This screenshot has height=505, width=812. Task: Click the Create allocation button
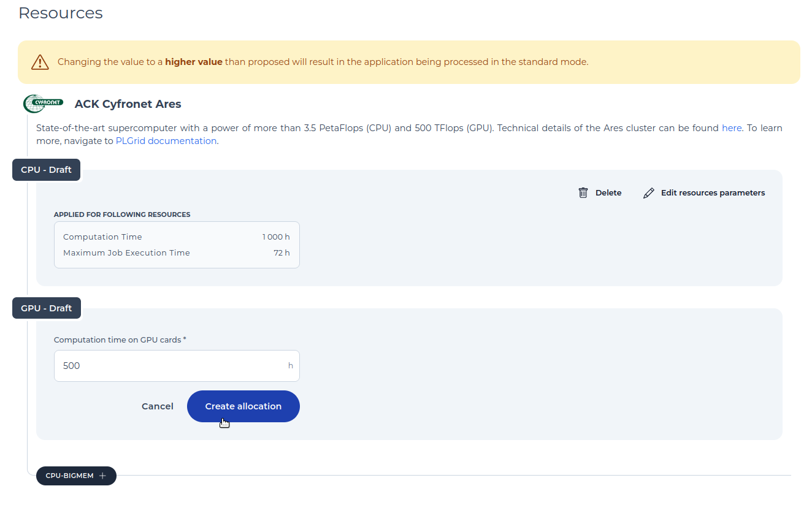pos(243,406)
